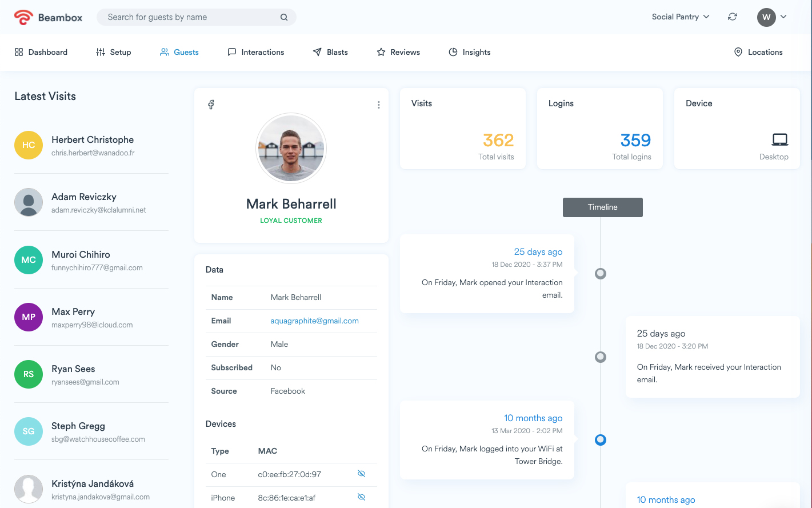Focus the guest name search field
This screenshot has width=812, height=508.
pos(189,17)
